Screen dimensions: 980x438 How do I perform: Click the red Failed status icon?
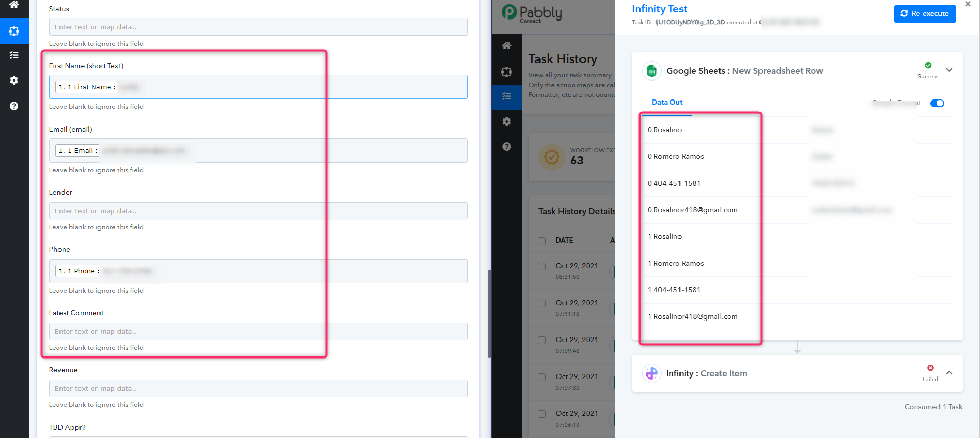pos(930,368)
